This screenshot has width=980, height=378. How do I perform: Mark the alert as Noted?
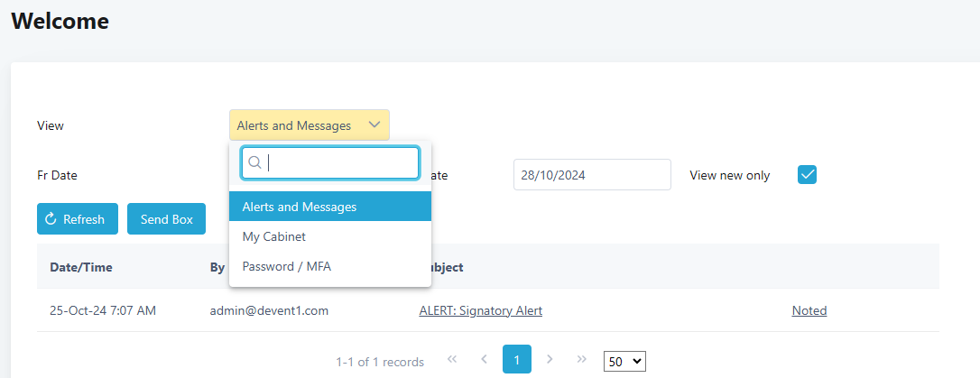click(809, 310)
